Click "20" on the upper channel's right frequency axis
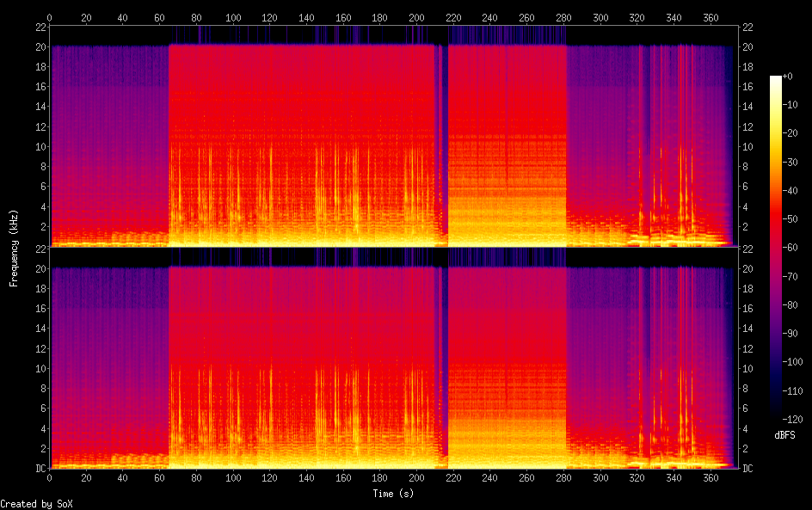 pos(747,46)
